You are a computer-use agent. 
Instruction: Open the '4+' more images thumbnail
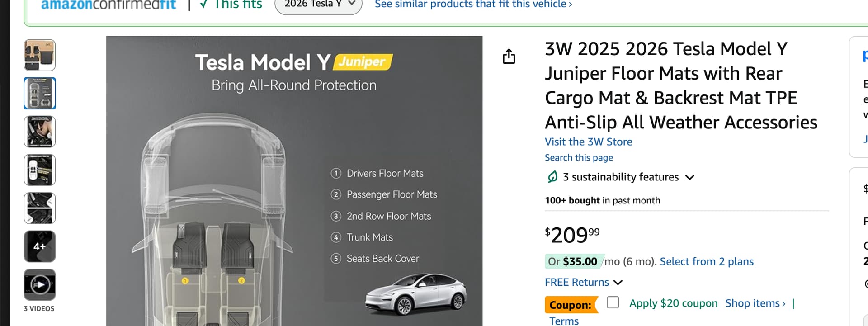[40, 246]
